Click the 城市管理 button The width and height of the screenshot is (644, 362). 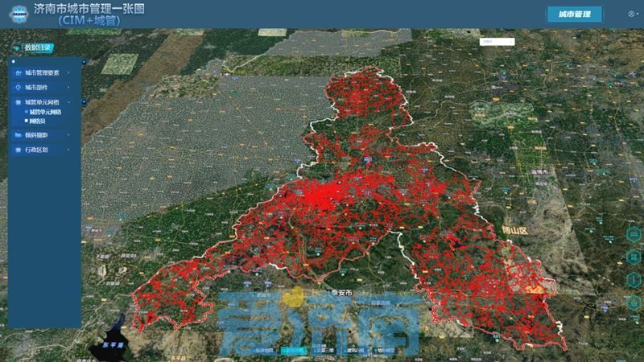click(x=574, y=14)
